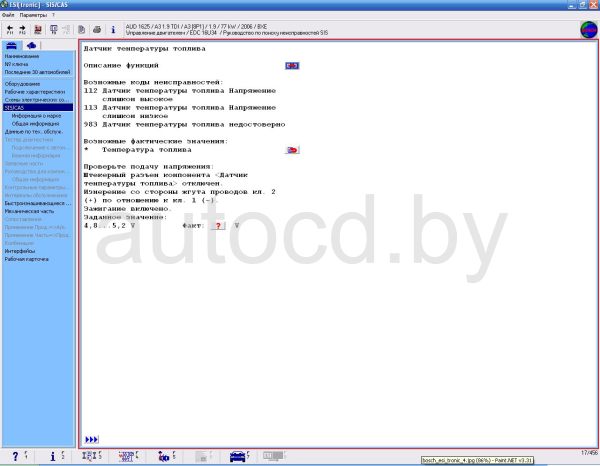Click the fault code 112 line
This screenshot has width=600, height=466.
coord(180,95)
